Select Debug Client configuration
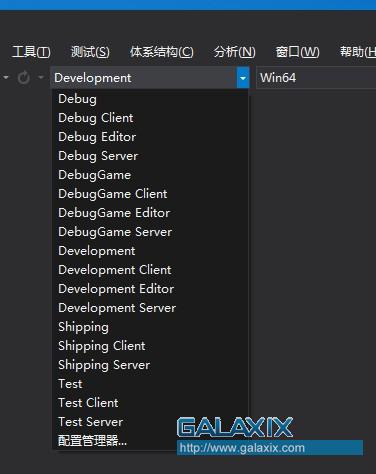This screenshot has width=376, height=474. pos(150,118)
